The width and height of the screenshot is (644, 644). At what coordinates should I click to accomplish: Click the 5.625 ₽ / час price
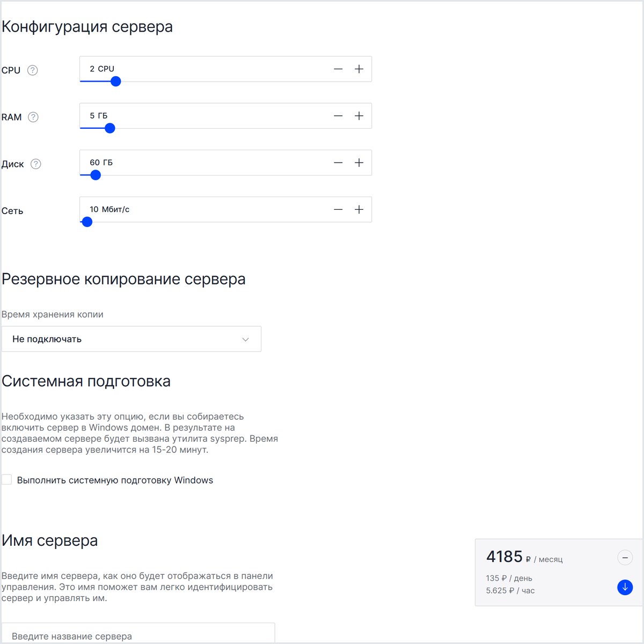pyautogui.click(x=510, y=591)
